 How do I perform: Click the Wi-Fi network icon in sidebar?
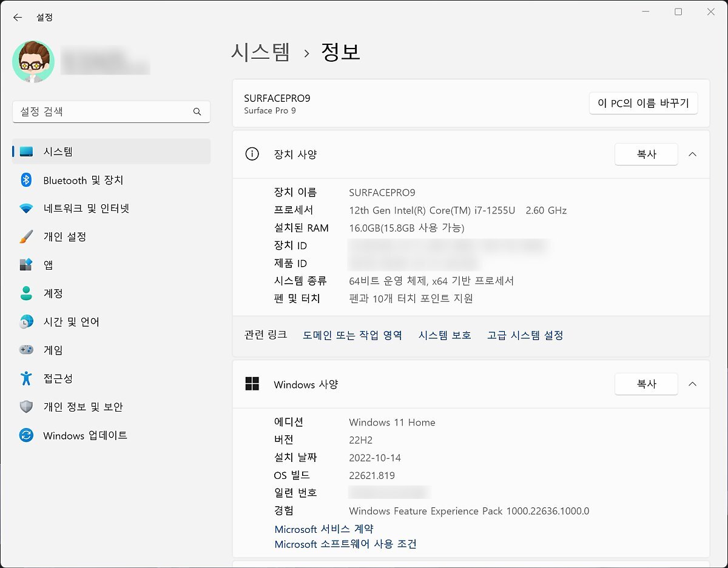click(26, 209)
